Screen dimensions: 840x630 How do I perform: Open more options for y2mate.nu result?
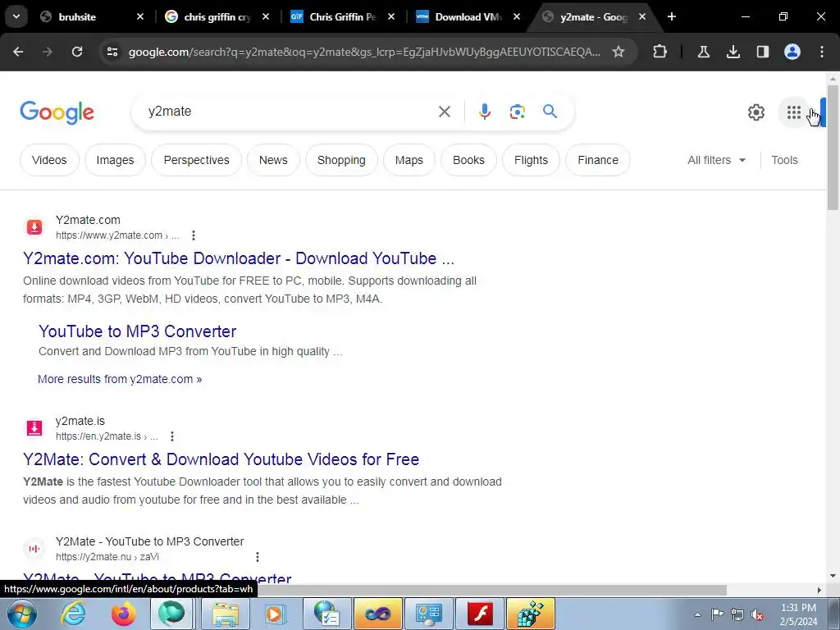pos(257,557)
